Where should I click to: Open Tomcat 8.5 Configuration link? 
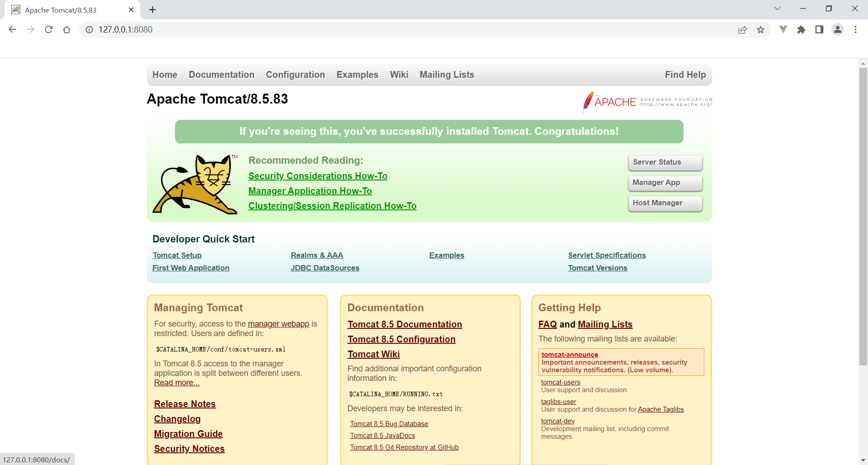pyautogui.click(x=401, y=339)
